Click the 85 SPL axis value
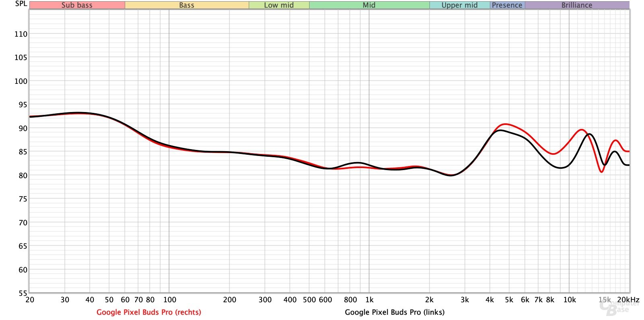Screen dimensions: 644x320 [23, 152]
